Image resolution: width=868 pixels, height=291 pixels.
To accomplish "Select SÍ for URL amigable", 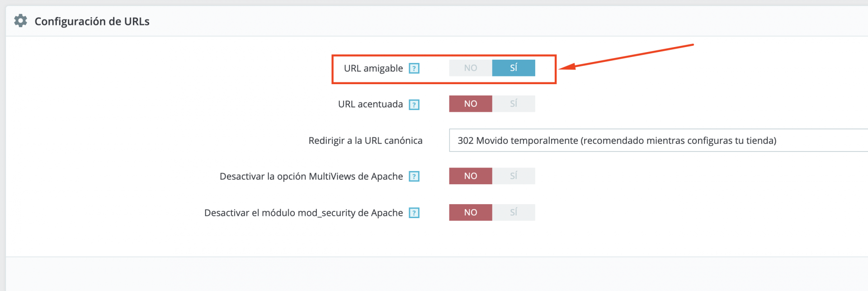I will pos(514,68).
